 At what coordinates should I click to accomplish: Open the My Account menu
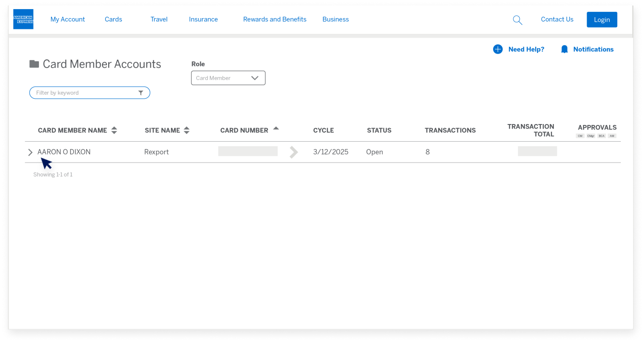point(68,19)
